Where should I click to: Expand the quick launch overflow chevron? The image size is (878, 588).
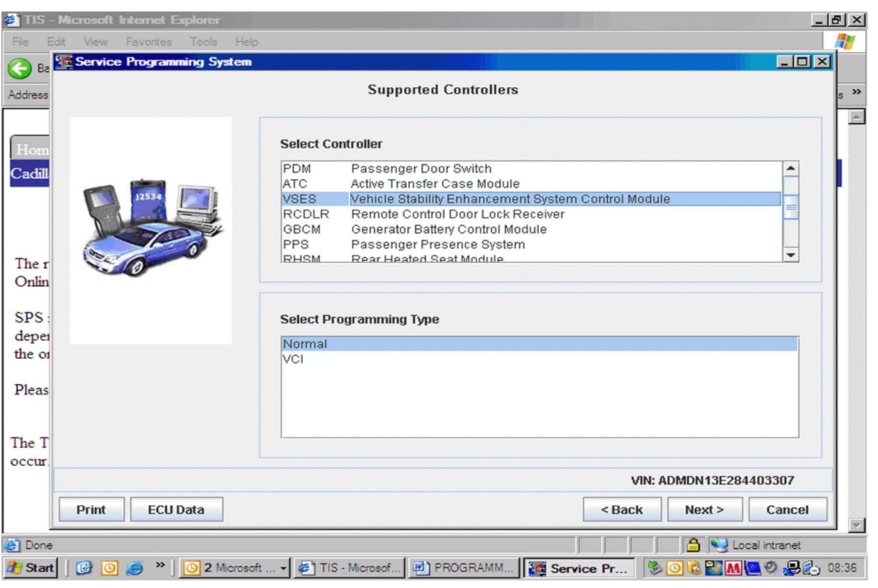[x=160, y=566]
